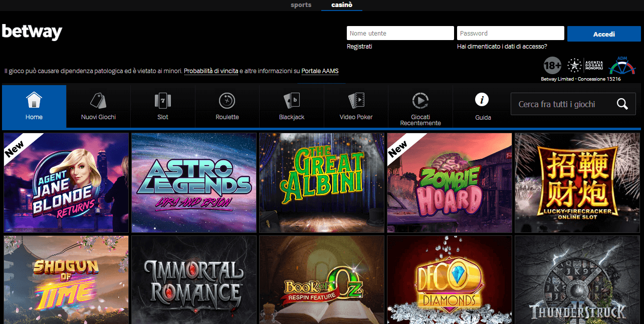Open the Video Poker category label
644x324 pixels.
pos(356,117)
